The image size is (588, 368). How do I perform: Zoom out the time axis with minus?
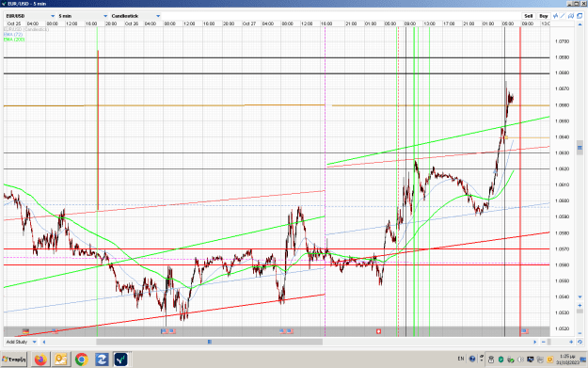(544, 342)
